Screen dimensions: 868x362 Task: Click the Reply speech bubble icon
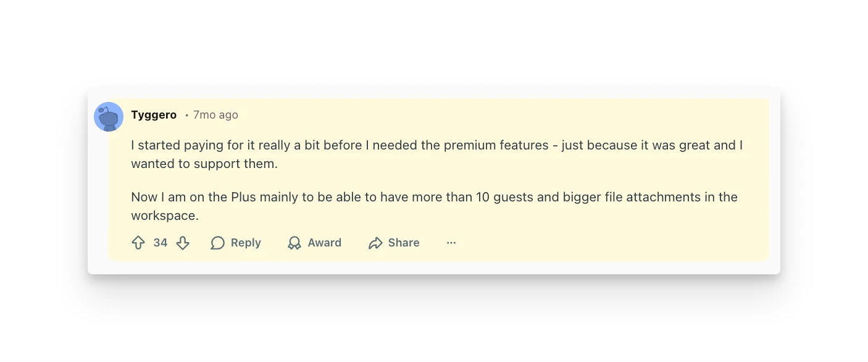click(217, 243)
